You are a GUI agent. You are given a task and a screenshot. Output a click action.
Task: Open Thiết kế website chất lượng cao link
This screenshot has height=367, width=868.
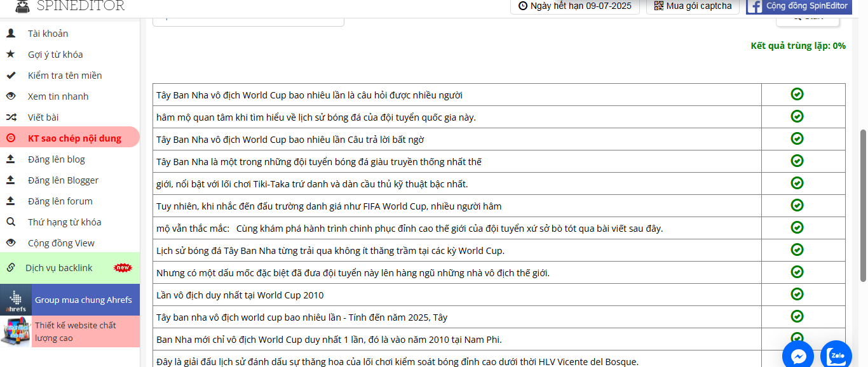(70, 331)
